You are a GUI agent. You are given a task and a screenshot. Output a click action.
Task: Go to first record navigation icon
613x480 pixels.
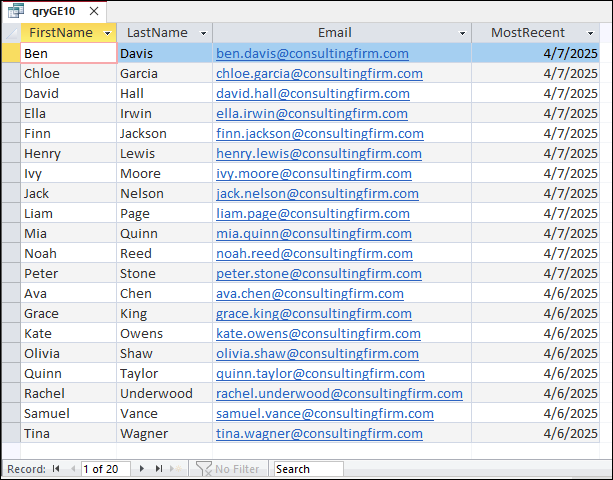click(56, 468)
